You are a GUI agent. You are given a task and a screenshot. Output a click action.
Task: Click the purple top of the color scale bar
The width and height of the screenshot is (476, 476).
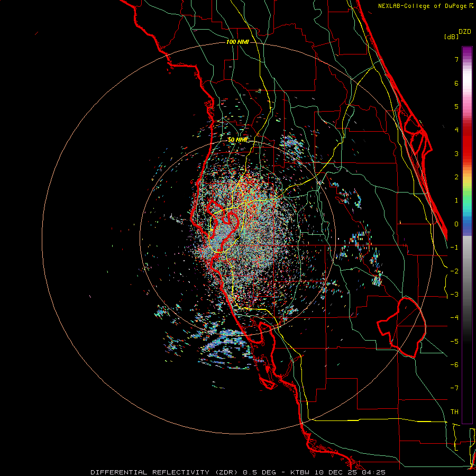pos(467,52)
